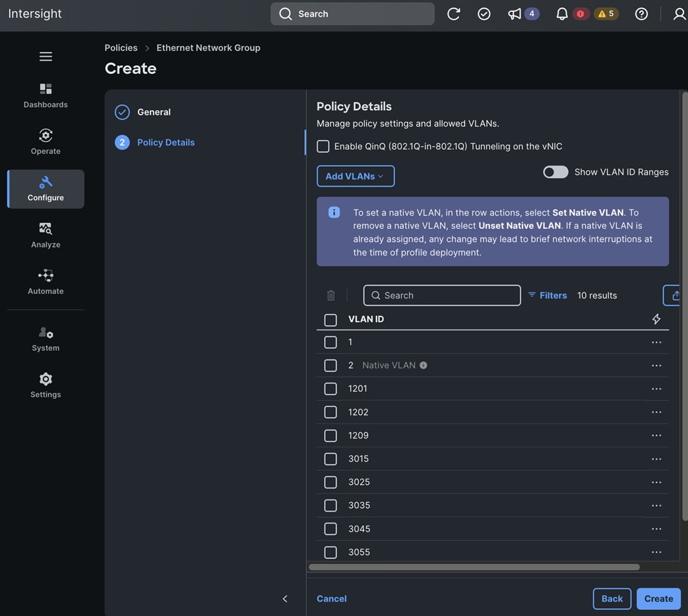Image resolution: width=688 pixels, height=616 pixels.
Task: Click the Create button
Action: pos(658,598)
